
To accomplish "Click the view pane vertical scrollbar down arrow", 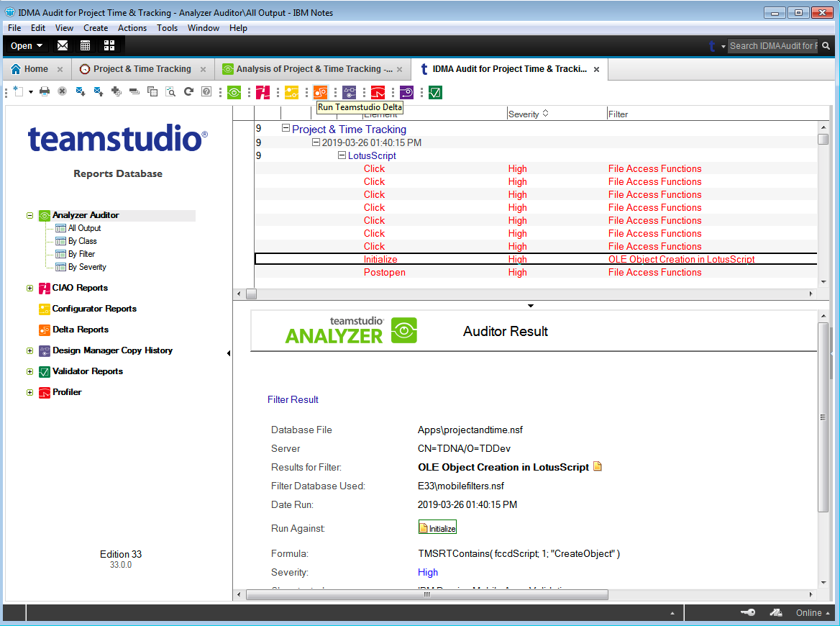I will click(x=823, y=282).
